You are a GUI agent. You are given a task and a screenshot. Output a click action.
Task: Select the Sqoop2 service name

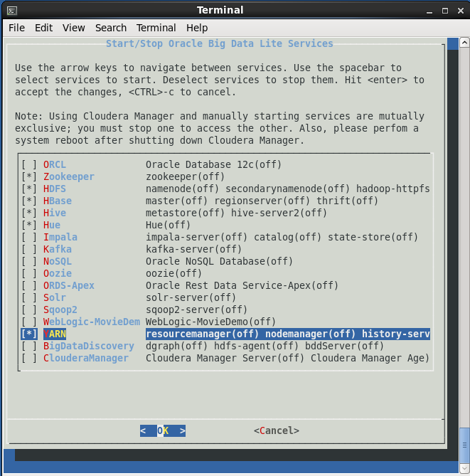pyautogui.click(x=60, y=310)
